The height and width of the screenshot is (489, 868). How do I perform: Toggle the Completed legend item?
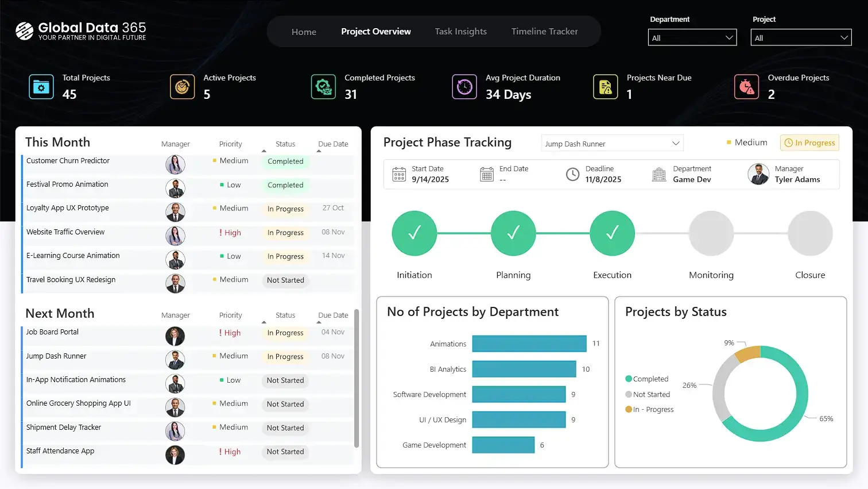point(647,379)
